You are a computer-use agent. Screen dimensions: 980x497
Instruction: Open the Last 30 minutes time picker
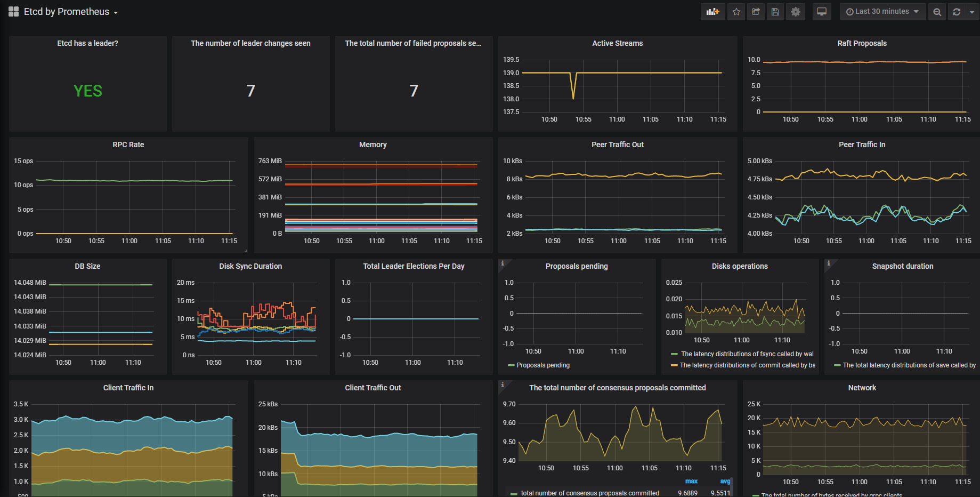point(882,12)
